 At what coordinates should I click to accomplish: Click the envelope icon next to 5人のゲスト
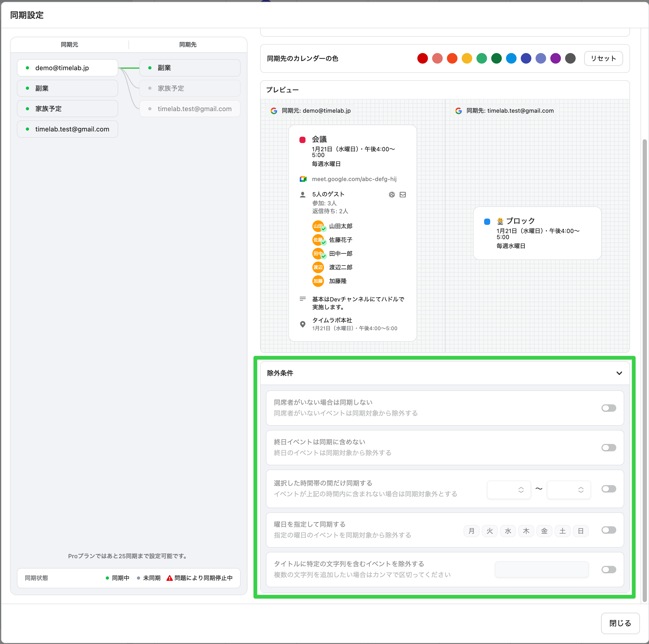pyautogui.click(x=403, y=195)
